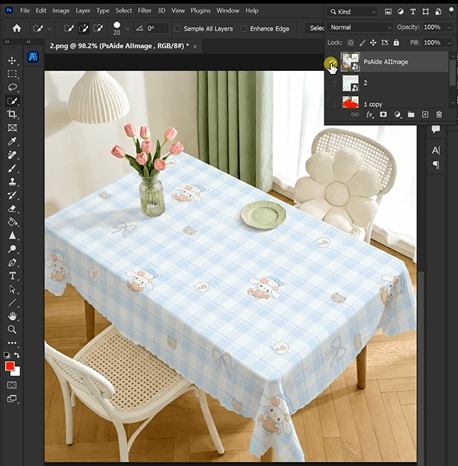Reset default foreground and background colors
458x466 pixels.
click(7, 355)
